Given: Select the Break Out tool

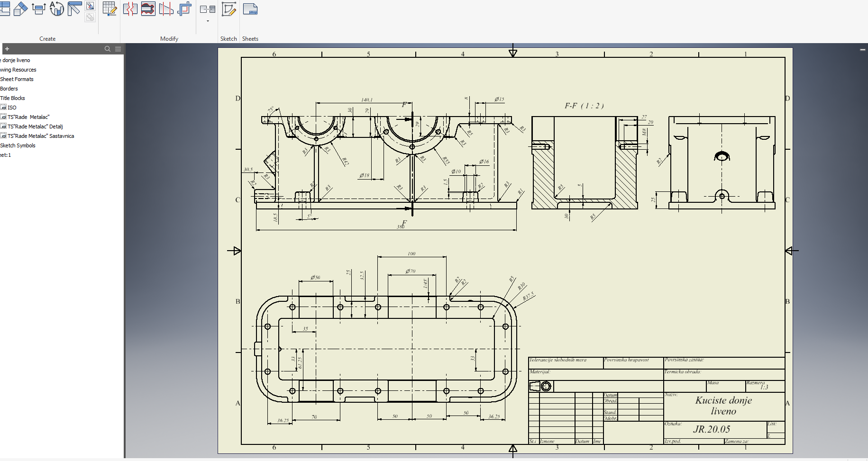Looking at the screenshot, I should tap(148, 9).
